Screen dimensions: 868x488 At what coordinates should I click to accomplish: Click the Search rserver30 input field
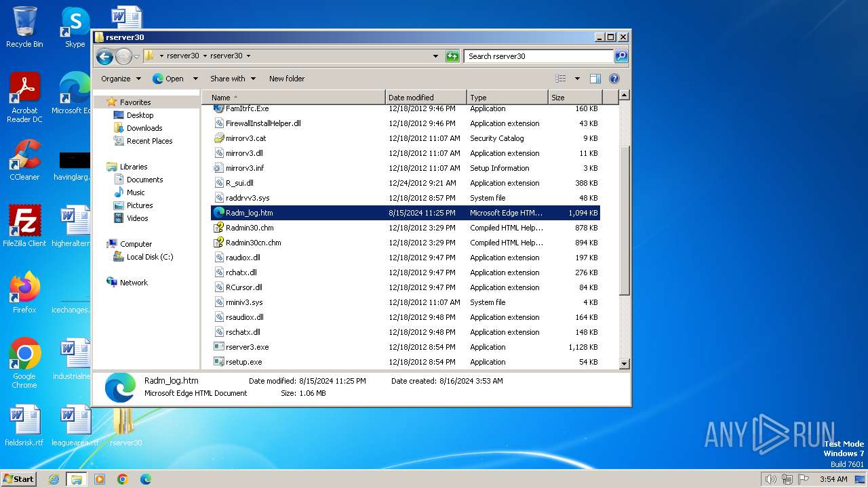(539, 56)
